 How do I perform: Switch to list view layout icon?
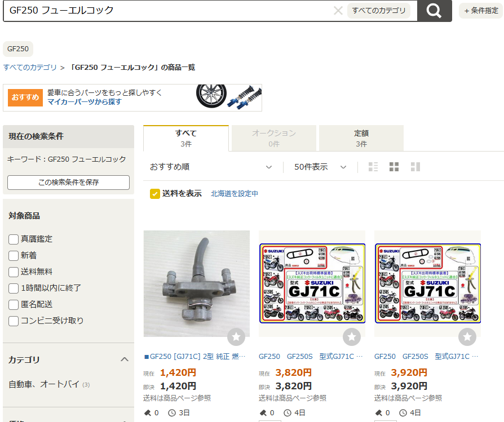coord(373,167)
